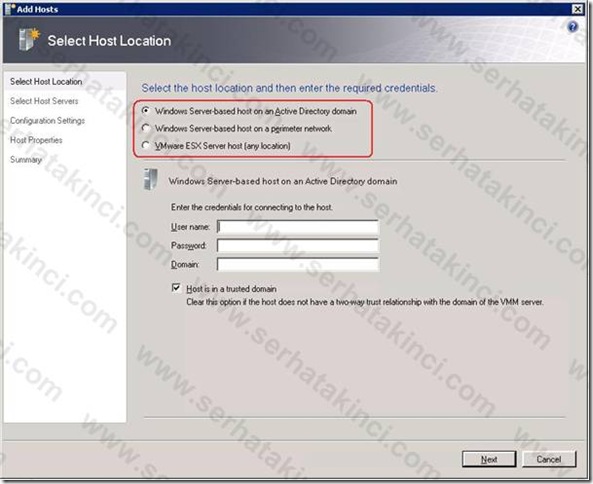
Task: Click the Add Hosts title bar icon
Action: pyautogui.click(x=10, y=9)
